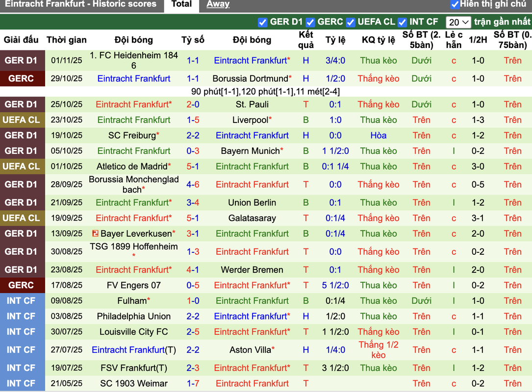532x392 pixels.
Task: Toggle the UEFA CL filter checkbox
Action: pyautogui.click(x=351, y=23)
